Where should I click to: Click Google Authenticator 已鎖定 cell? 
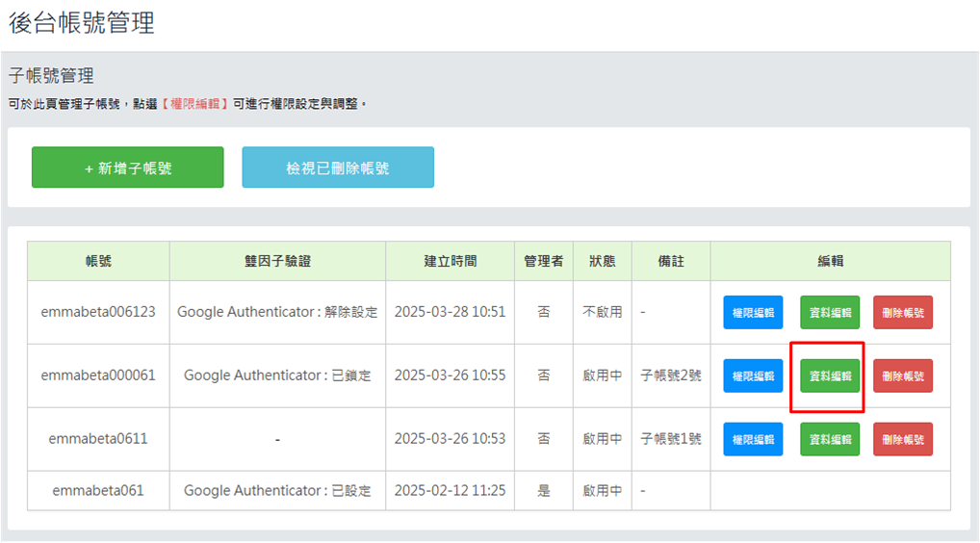[277, 375]
